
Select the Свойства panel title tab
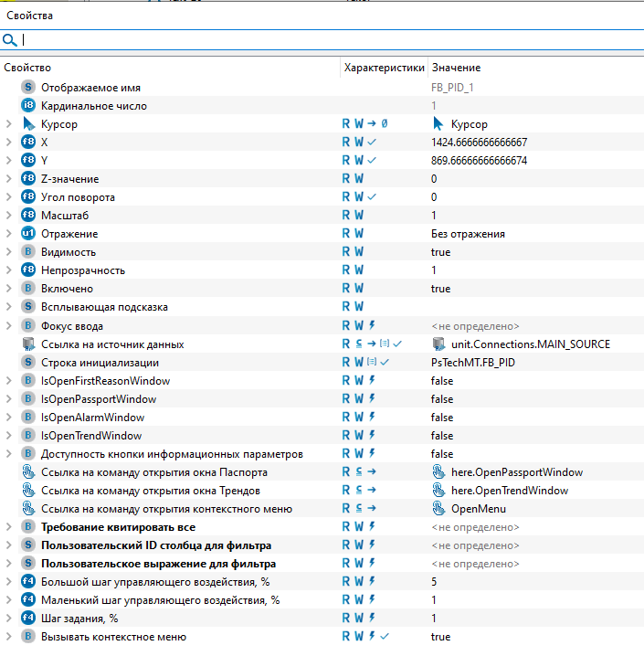click(x=30, y=16)
